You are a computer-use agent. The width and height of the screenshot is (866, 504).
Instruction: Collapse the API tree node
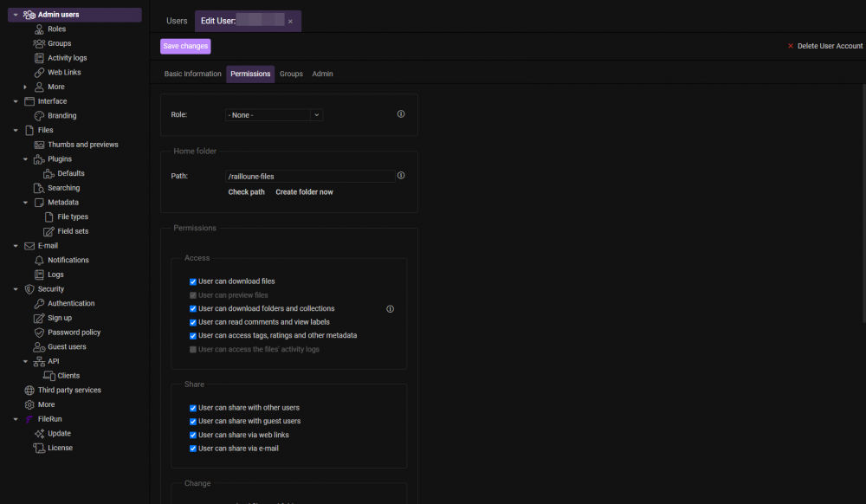coord(25,362)
